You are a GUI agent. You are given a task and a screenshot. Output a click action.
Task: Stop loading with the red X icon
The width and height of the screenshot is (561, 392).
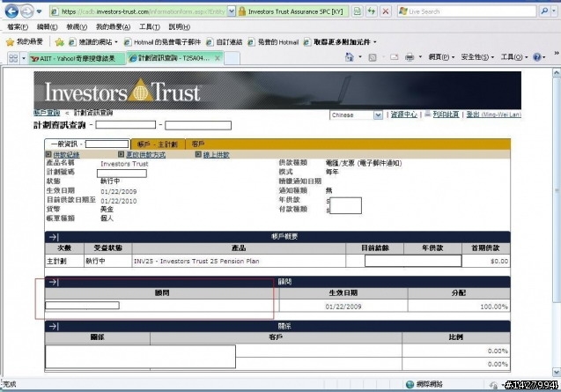pyautogui.click(x=386, y=11)
